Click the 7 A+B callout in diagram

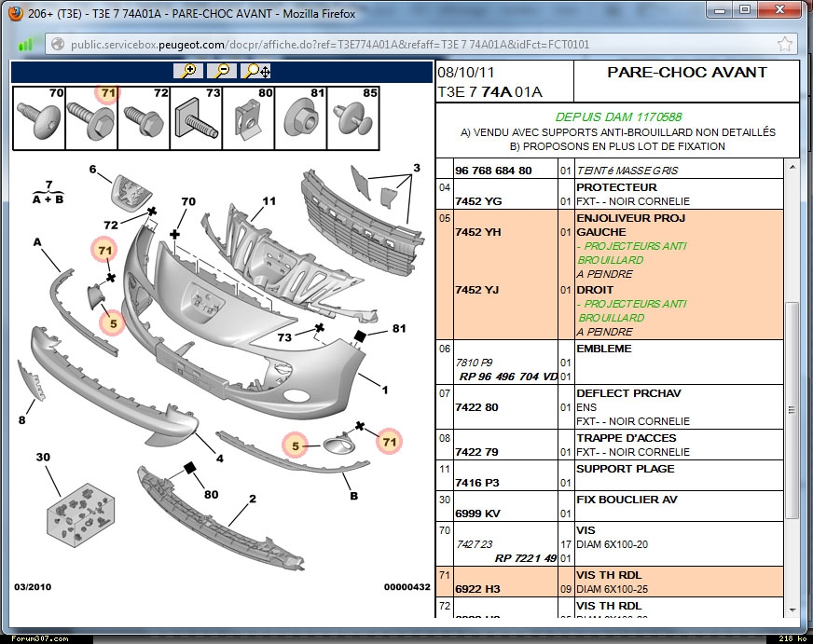[x=48, y=192]
